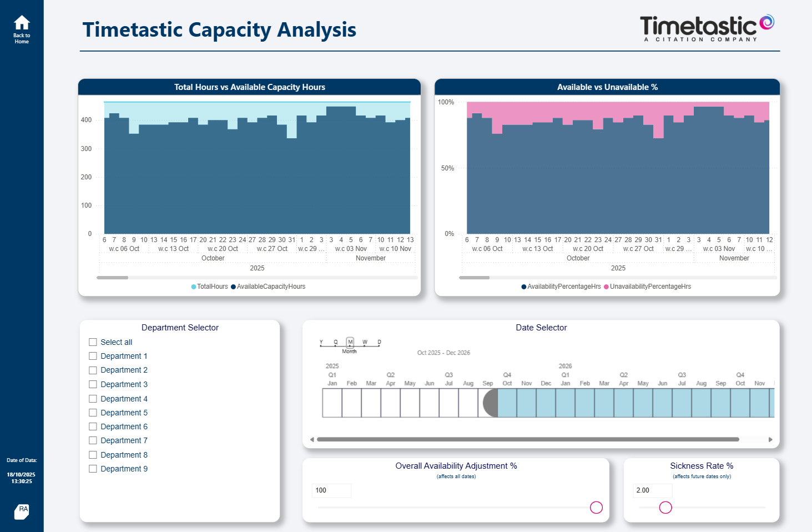Check the Department 7 checkbox
Screen dimensions: 812x532
(x=93, y=440)
